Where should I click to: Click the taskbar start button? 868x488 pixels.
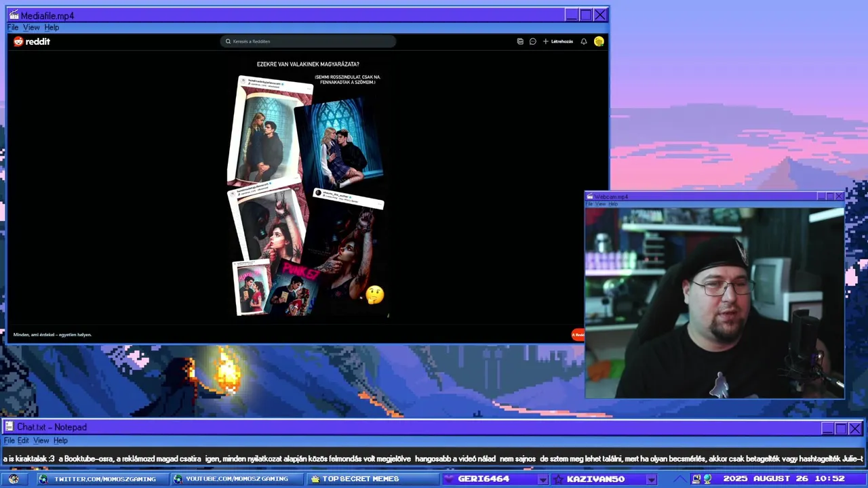14,479
